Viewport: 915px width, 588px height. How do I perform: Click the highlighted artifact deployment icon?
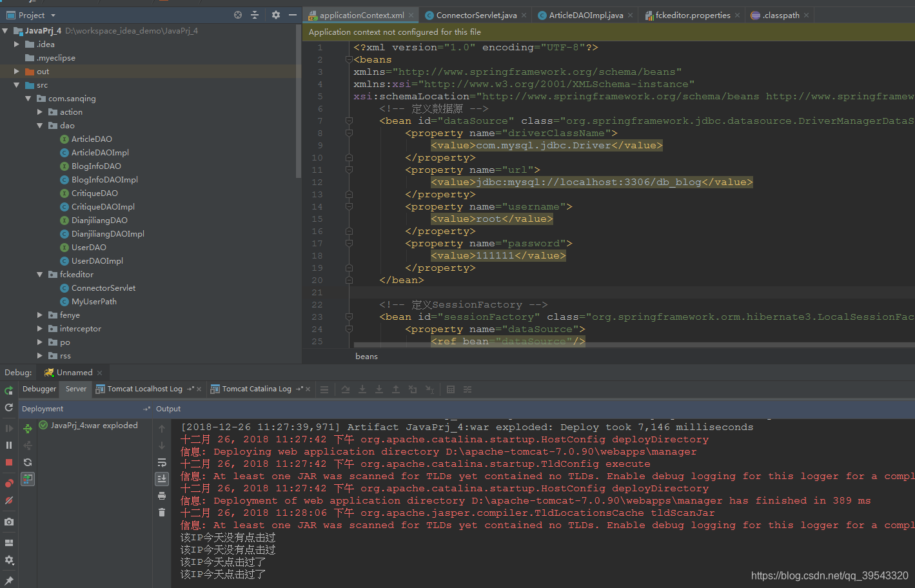[28, 479]
